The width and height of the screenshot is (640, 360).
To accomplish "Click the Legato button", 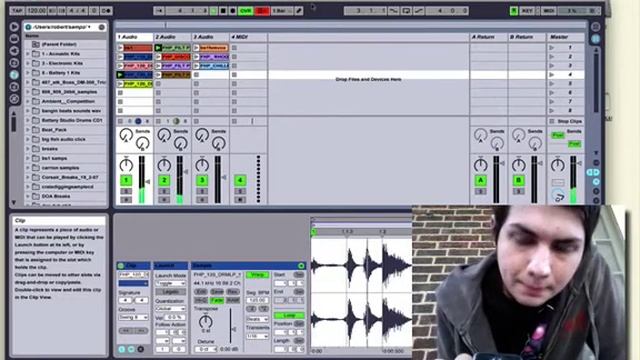I will [x=170, y=292].
